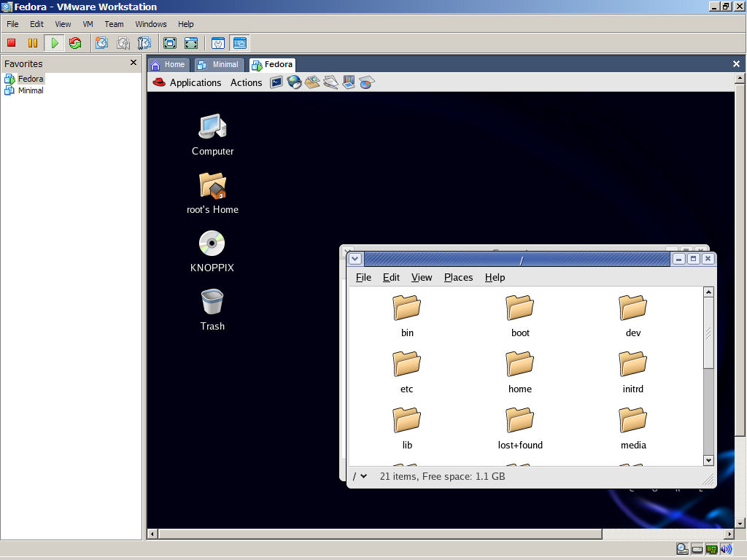Open the Fedora Applications menu
The height and width of the screenshot is (560, 747).
(x=187, y=82)
